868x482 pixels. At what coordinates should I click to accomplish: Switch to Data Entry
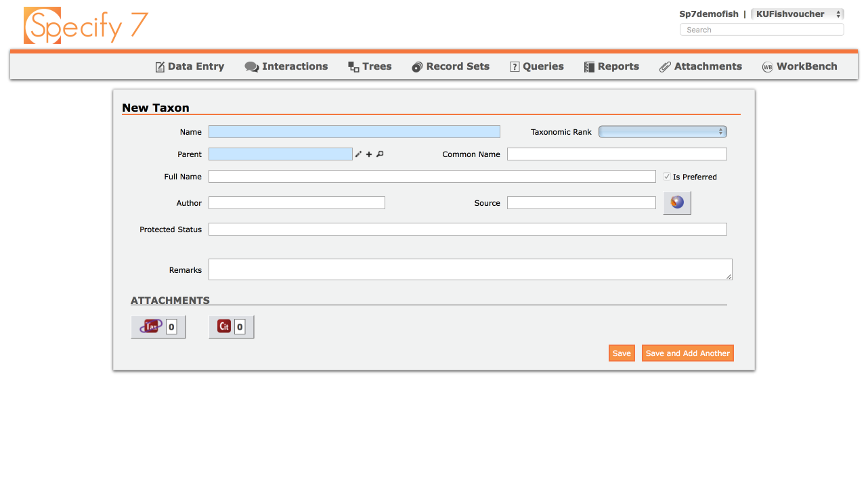tap(190, 66)
